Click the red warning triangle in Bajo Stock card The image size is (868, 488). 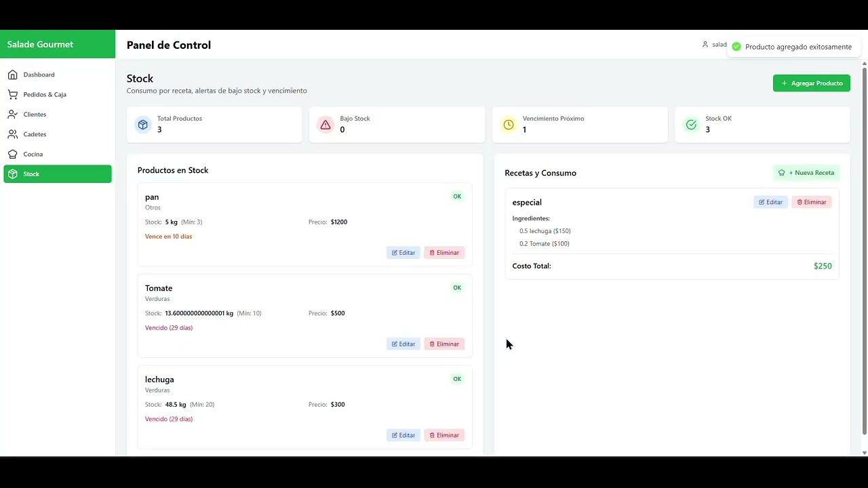(x=325, y=125)
